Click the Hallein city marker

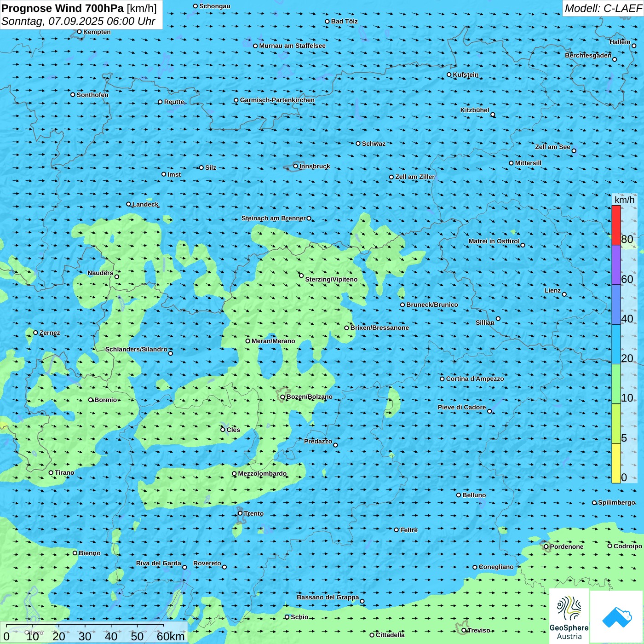[634, 46]
